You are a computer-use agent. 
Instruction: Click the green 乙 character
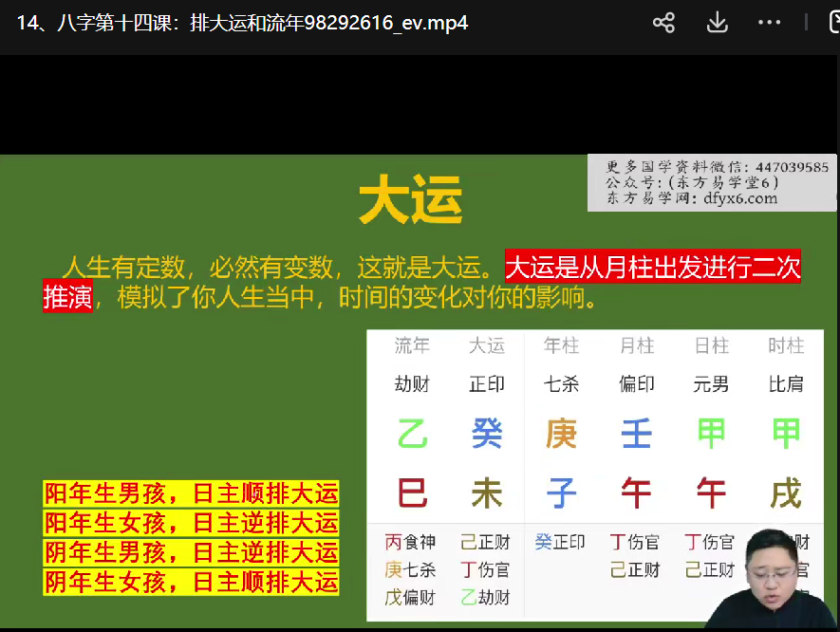[x=412, y=434]
